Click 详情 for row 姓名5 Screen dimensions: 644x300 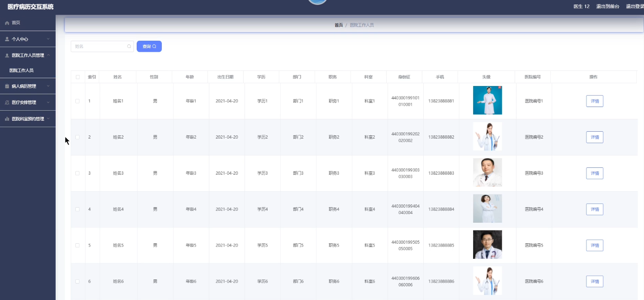coord(595,246)
